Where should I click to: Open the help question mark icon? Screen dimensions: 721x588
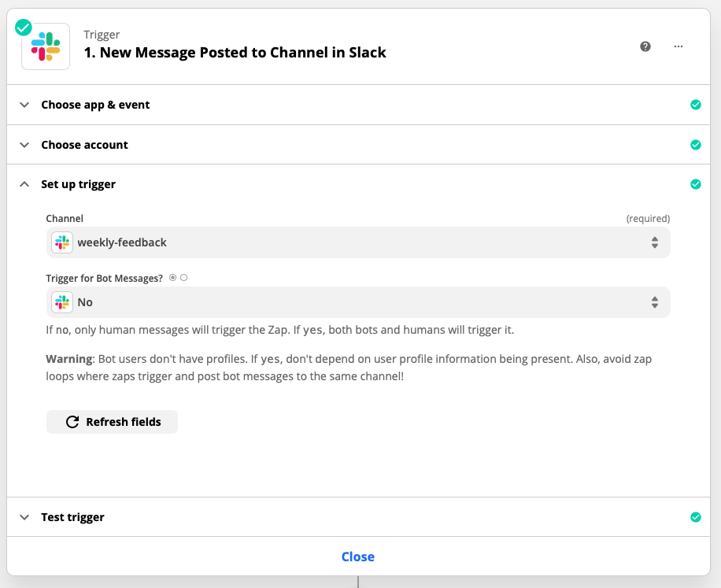pyautogui.click(x=645, y=46)
